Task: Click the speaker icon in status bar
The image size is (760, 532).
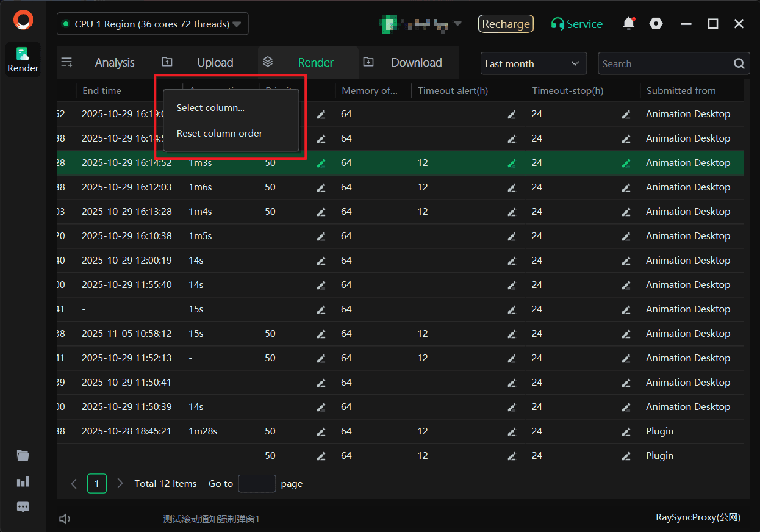Action: [65, 519]
